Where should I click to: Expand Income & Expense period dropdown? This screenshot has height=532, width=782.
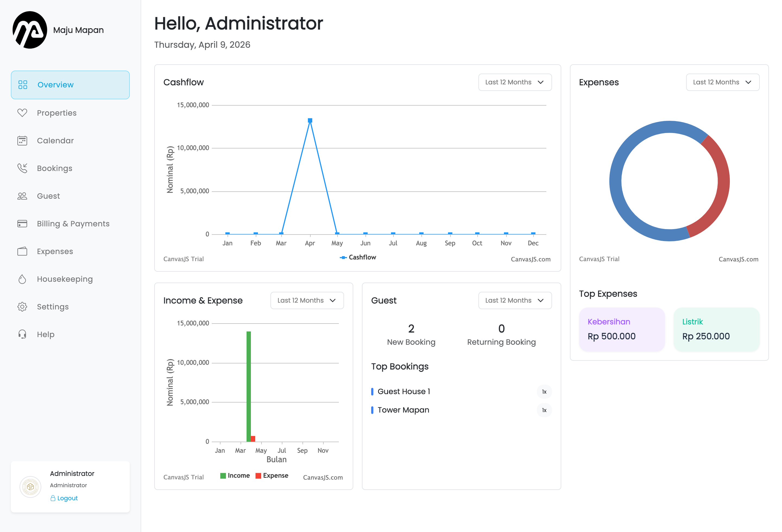(x=307, y=301)
